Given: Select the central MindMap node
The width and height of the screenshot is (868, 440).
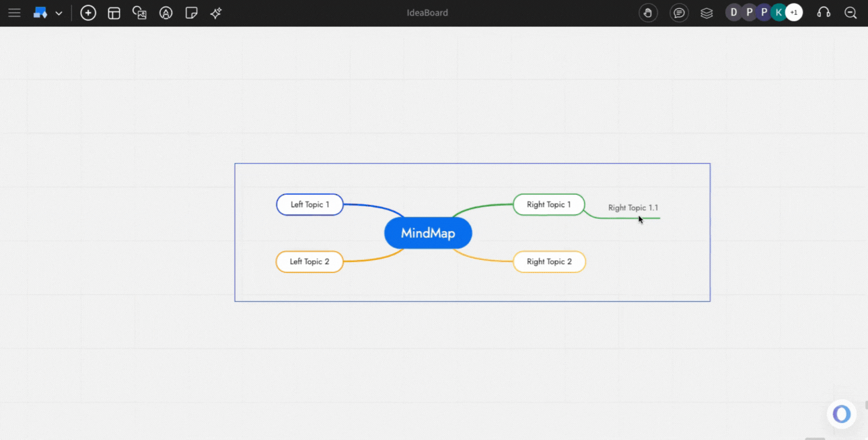Looking at the screenshot, I should pyautogui.click(x=428, y=233).
